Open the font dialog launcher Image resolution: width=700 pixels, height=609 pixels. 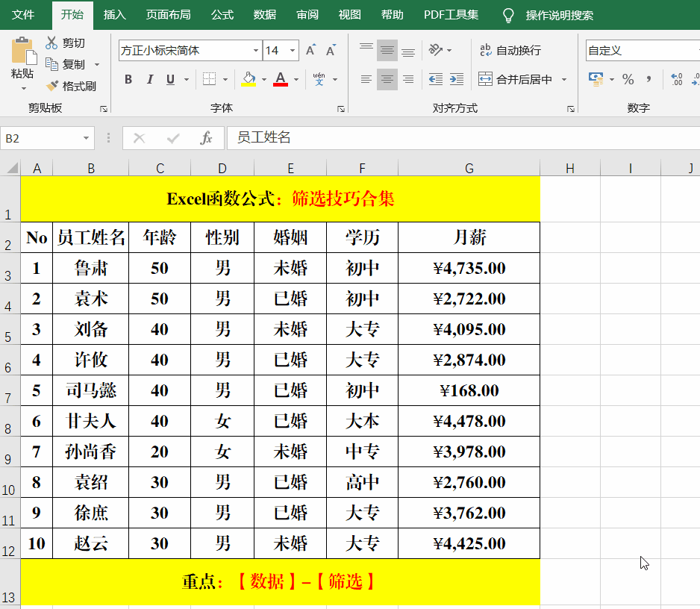click(x=341, y=109)
